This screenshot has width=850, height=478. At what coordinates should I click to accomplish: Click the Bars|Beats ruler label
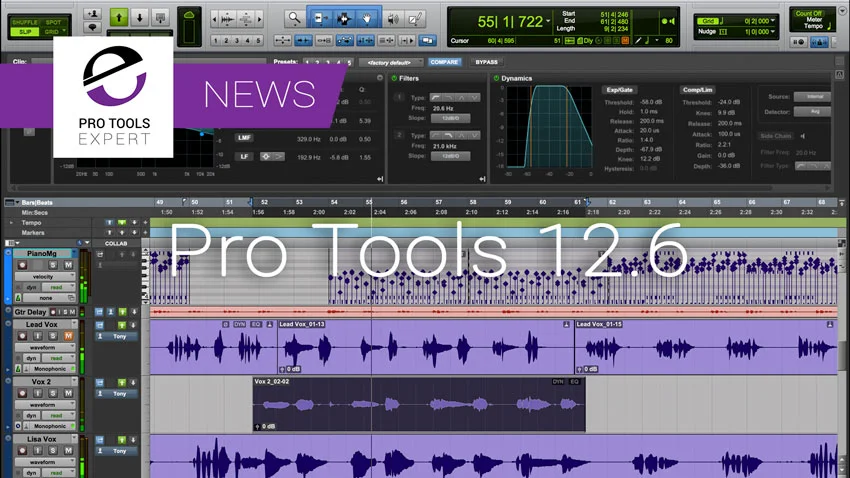click(x=37, y=203)
